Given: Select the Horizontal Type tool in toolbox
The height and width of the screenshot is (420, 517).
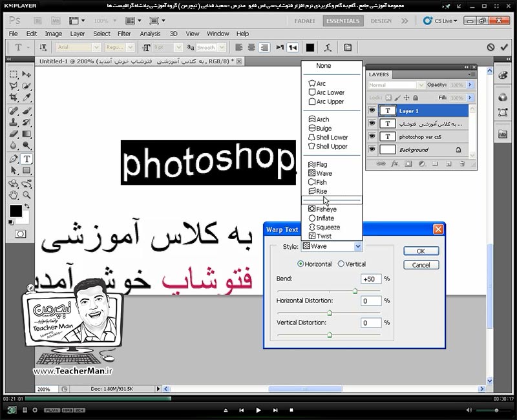Looking at the screenshot, I should (26, 159).
